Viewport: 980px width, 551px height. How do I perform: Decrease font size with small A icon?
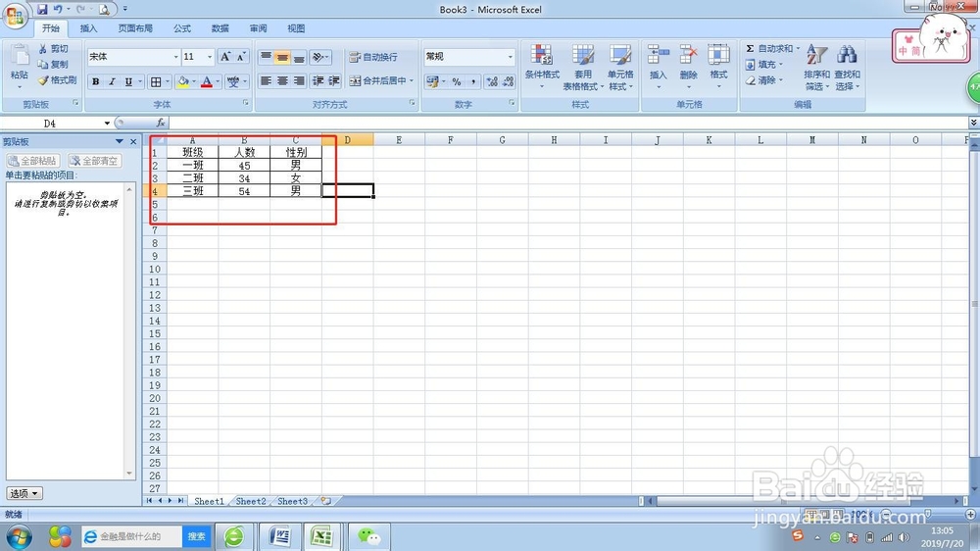click(241, 57)
